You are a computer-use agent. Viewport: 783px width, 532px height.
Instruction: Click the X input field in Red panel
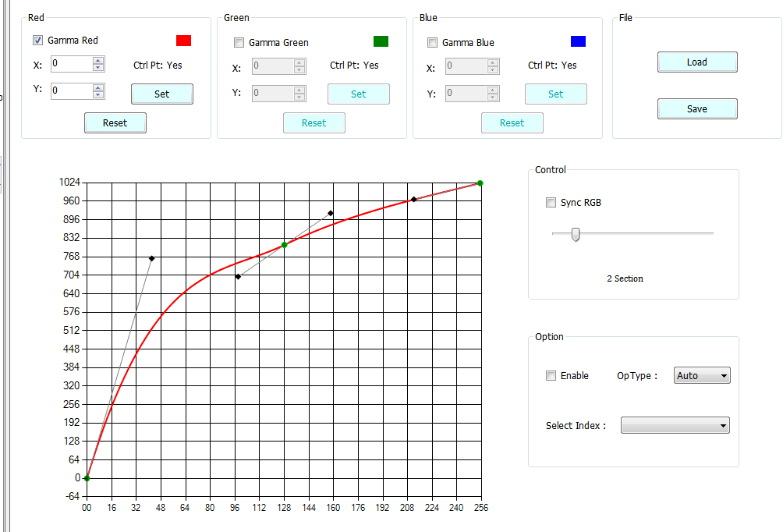(72, 64)
